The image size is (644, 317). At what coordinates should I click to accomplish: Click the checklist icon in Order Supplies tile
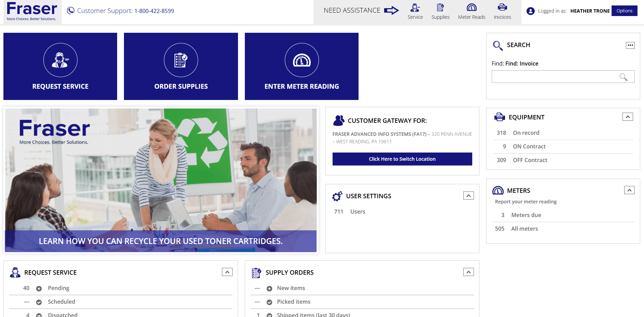tap(181, 60)
